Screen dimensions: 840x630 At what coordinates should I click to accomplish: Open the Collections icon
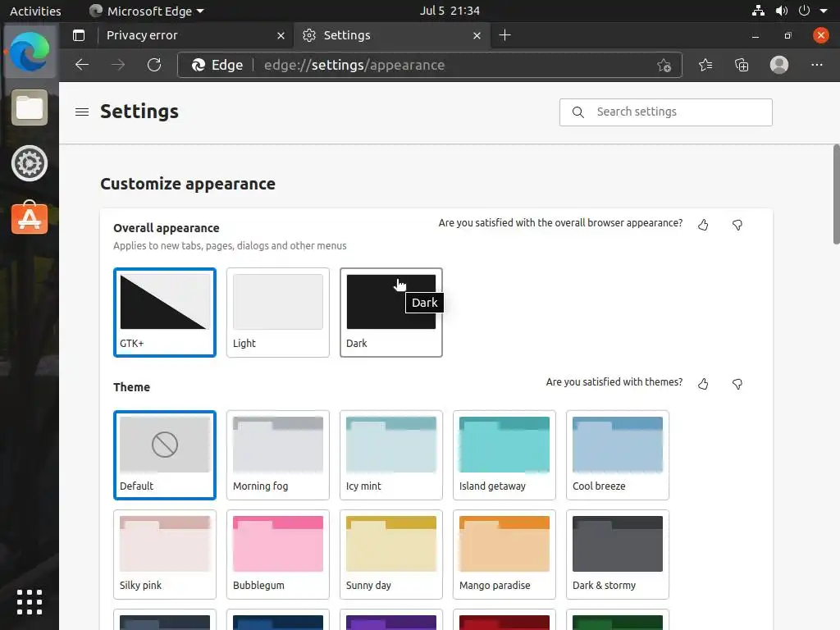(742, 65)
